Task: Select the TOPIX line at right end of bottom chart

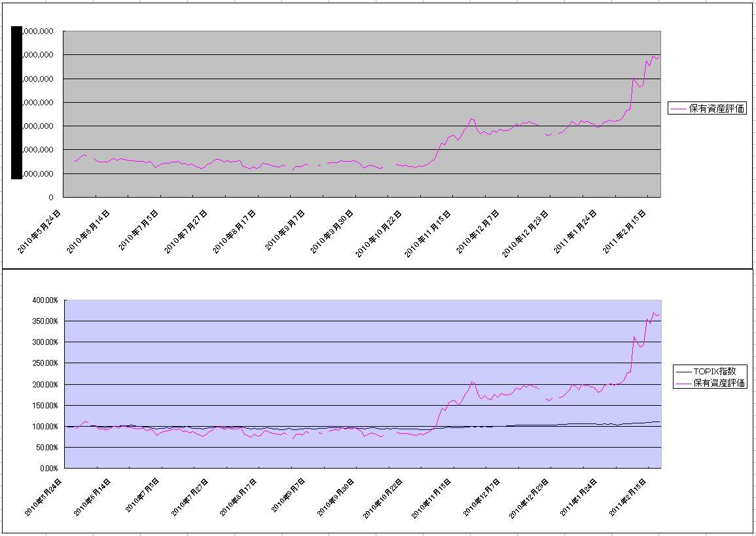Action: pos(656,421)
